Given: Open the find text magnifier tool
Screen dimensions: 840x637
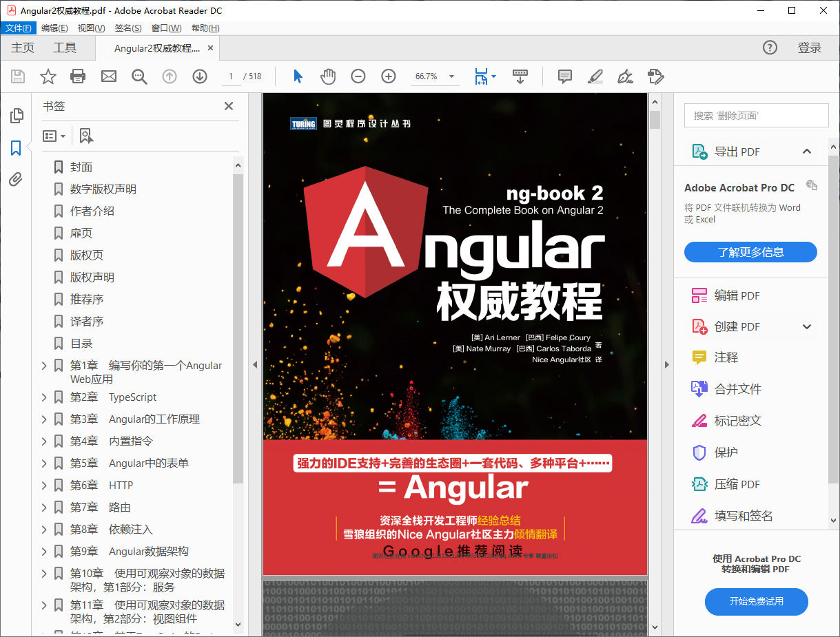Looking at the screenshot, I should (139, 76).
